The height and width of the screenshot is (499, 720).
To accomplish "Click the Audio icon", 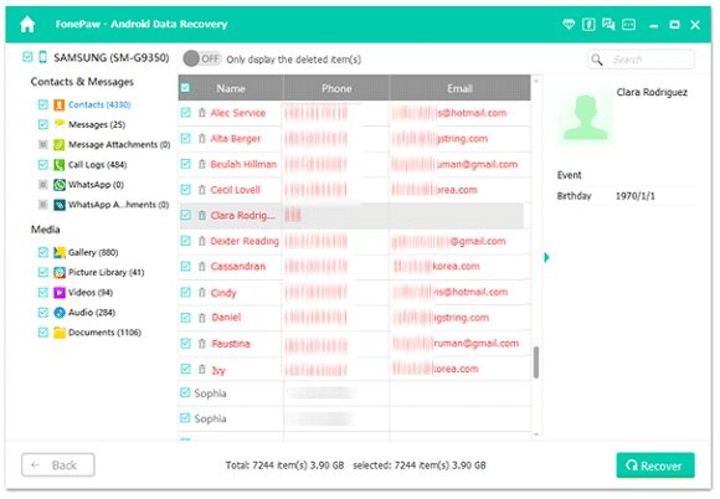I will click(x=59, y=313).
